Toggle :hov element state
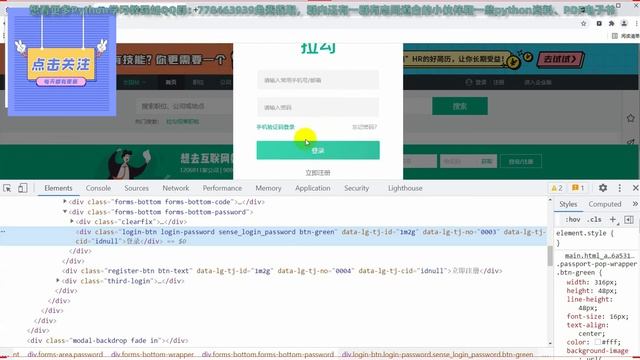 coord(573,220)
